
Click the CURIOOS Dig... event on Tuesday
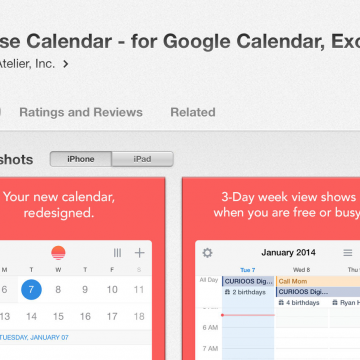[x=248, y=281]
